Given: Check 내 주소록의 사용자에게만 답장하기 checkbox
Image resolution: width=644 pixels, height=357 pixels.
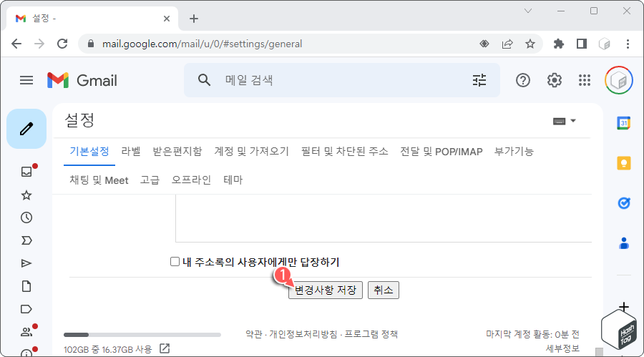Looking at the screenshot, I should click(x=175, y=262).
